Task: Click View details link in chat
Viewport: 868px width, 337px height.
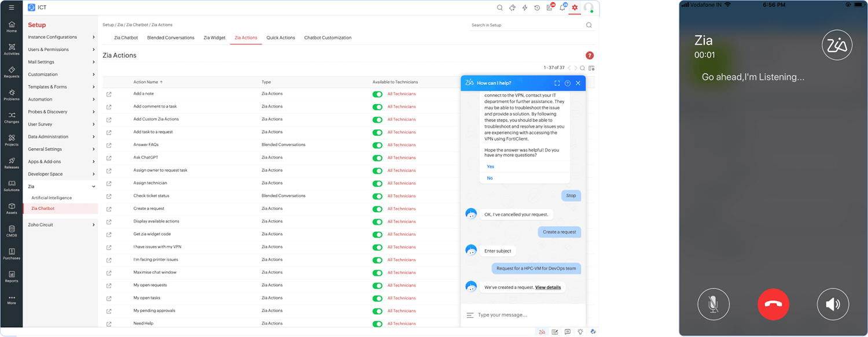Action: pos(548,287)
